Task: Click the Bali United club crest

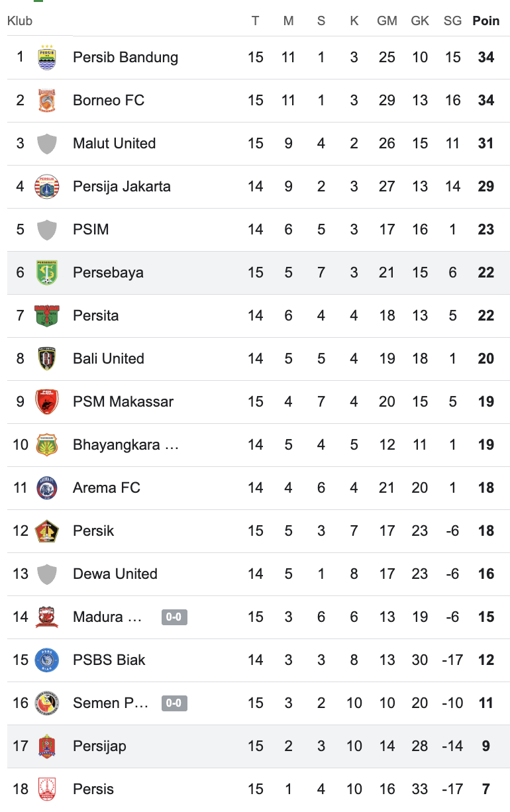Action: [47, 359]
